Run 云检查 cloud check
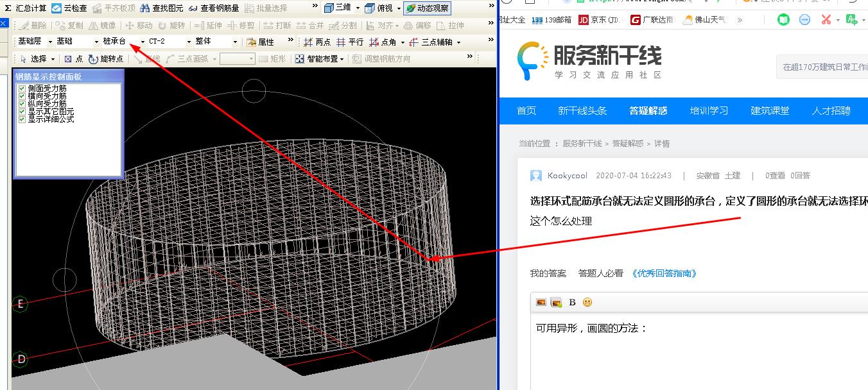 69,8
